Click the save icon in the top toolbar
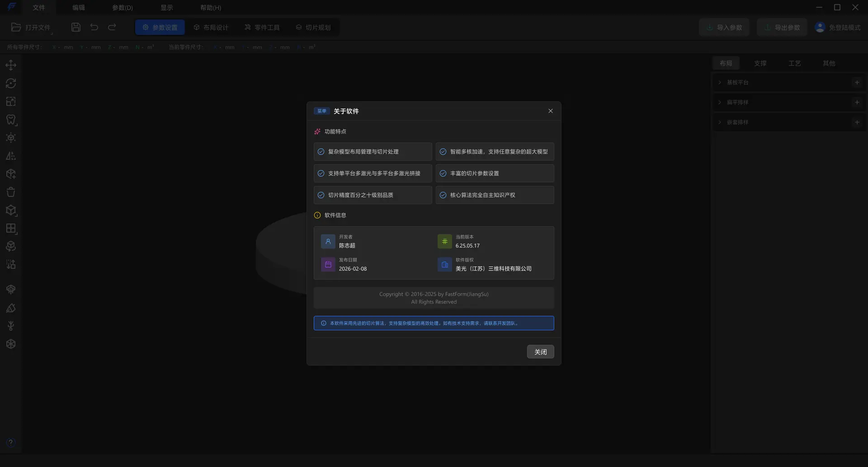Image resolution: width=868 pixels, height=467 pixels. tap(76, 27)
